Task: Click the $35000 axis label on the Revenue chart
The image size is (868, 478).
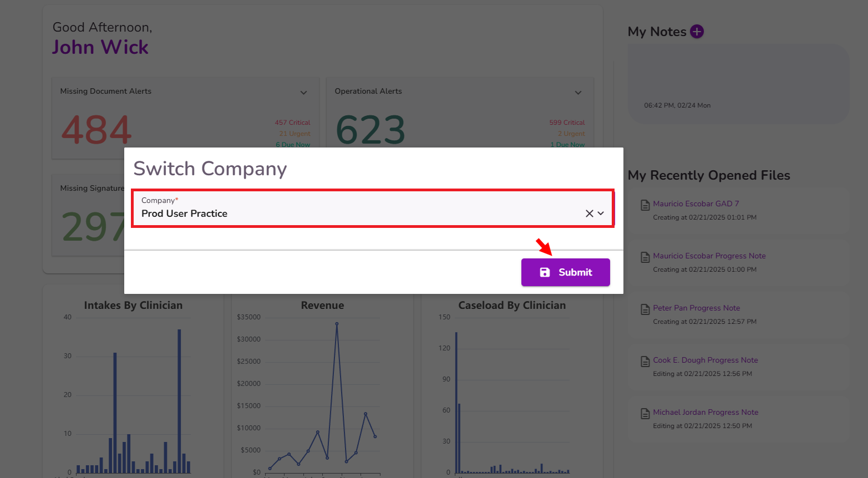Action: click(248, 317)
